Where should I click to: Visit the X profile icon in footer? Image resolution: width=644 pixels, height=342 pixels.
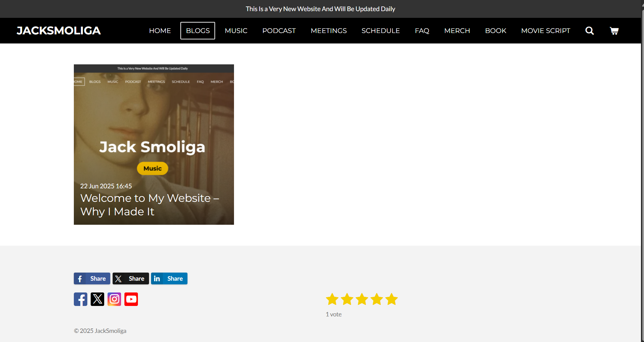[x=97, y=299]
